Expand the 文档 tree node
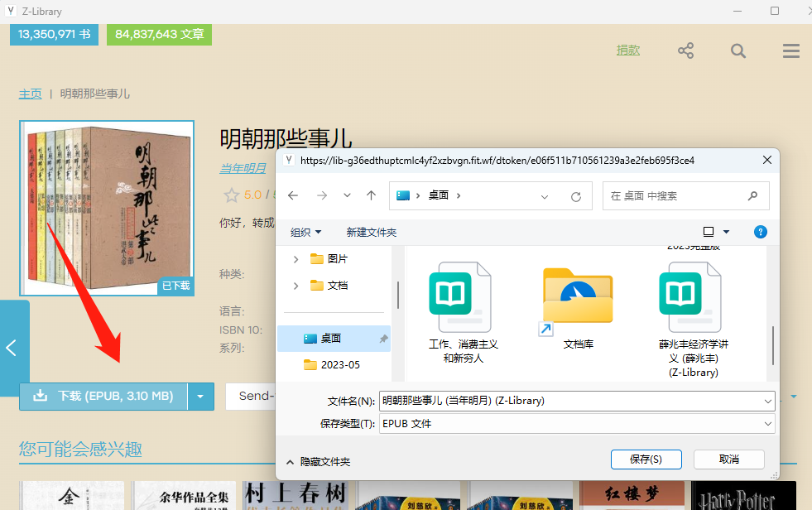 [295, 286]
